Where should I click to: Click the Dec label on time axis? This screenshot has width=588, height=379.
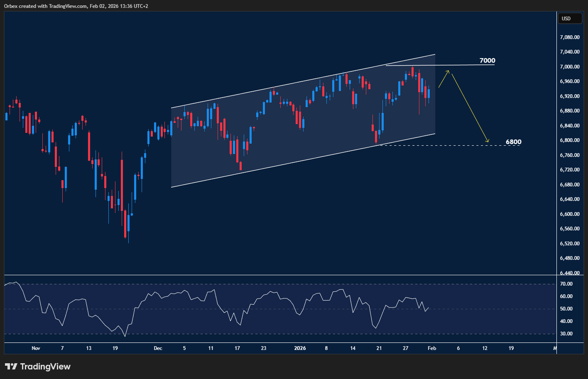point(158,348)
